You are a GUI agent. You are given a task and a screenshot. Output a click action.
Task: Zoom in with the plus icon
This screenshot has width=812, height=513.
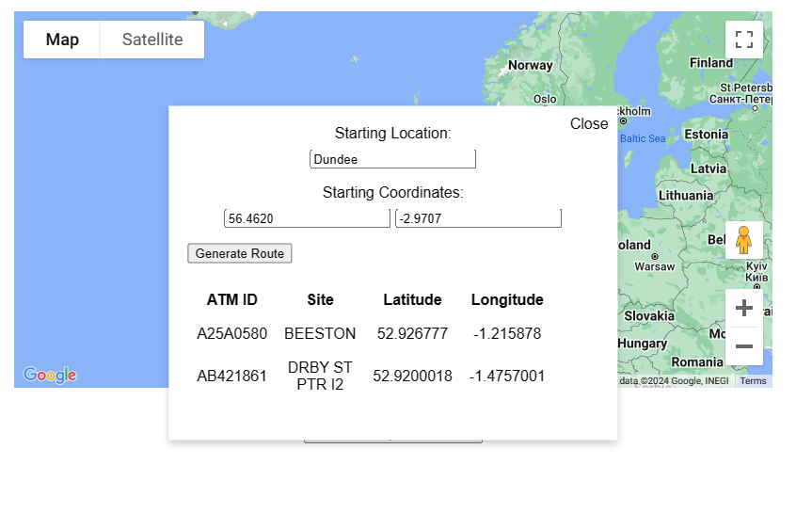(743, 308)
